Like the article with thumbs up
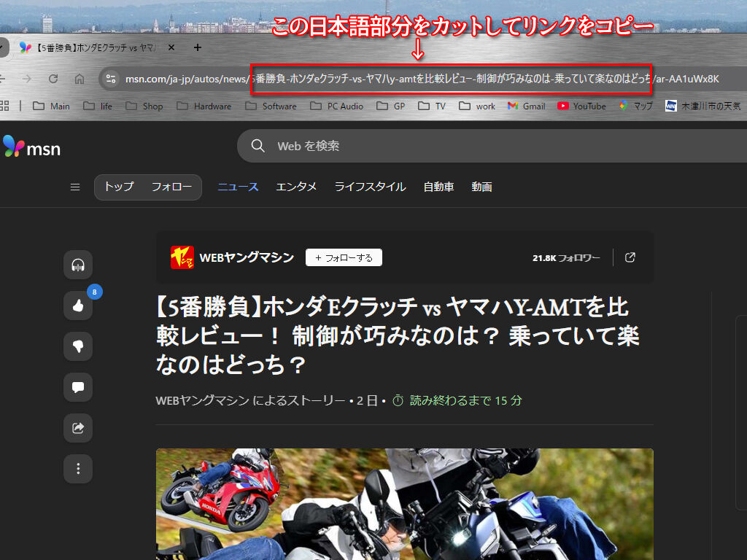 pyautogui.click(x=78, y=306)
